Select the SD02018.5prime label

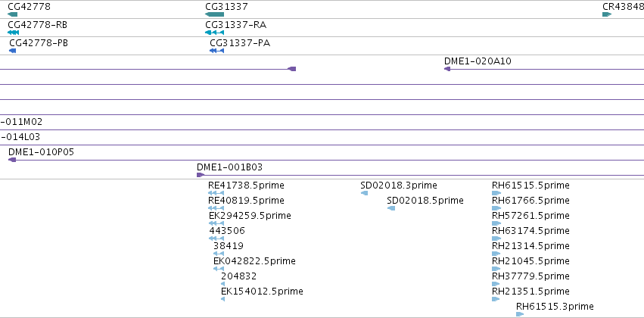point(425,201)
